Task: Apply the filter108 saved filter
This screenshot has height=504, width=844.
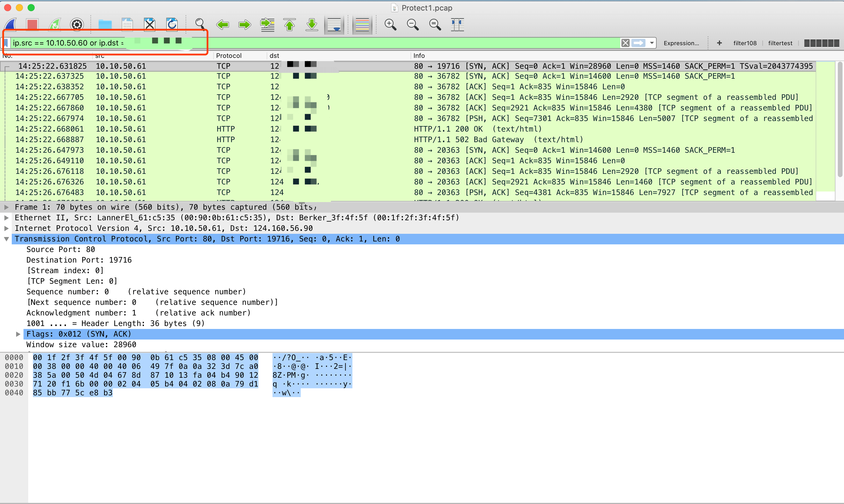Action: (x=745, y=43)
